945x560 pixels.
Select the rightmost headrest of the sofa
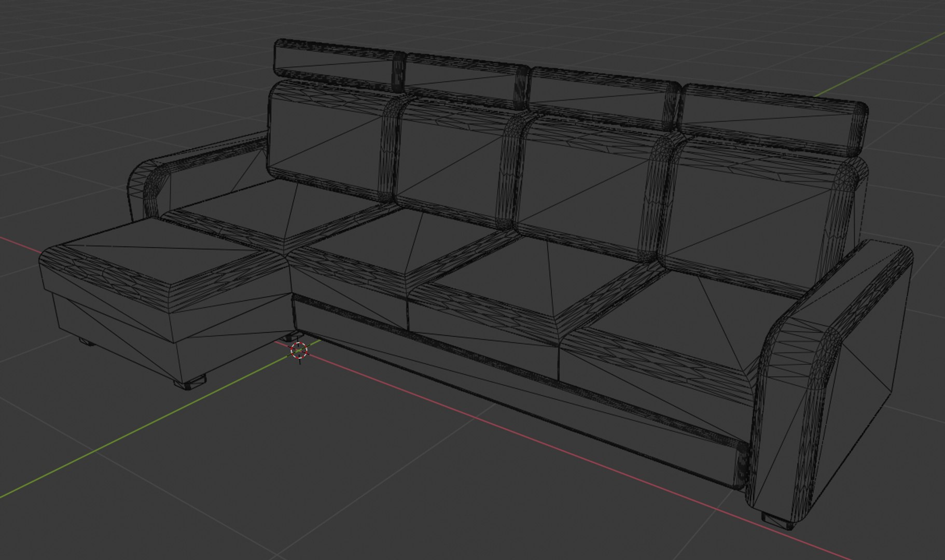coord(773,119)
